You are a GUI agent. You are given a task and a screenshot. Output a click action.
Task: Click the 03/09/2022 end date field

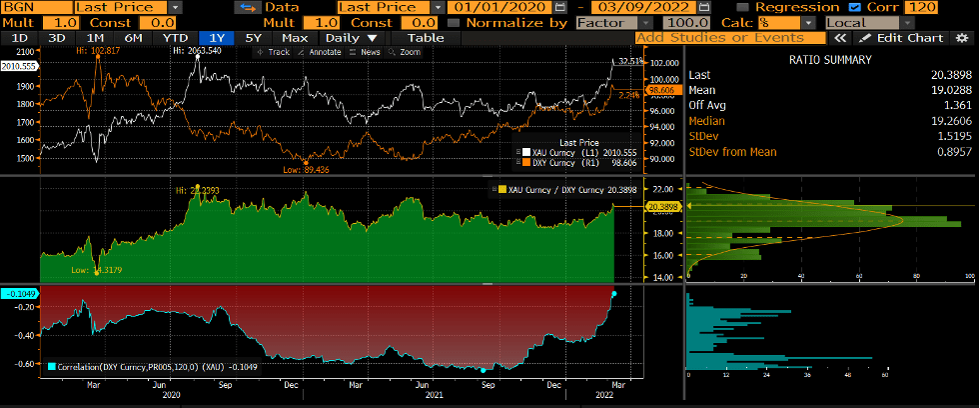(x=643, y=8)
